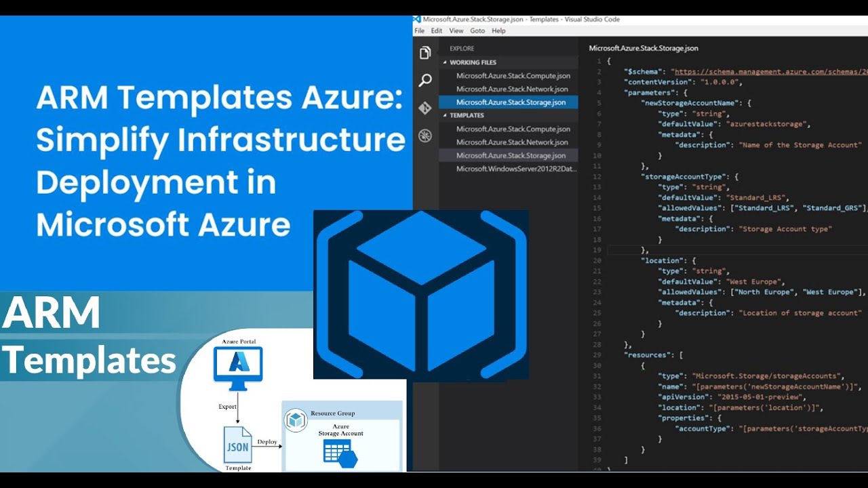Click "Name of the Storage Account" description text
Image resolution: width=868 pixels, height=488 pixels.
800,145
